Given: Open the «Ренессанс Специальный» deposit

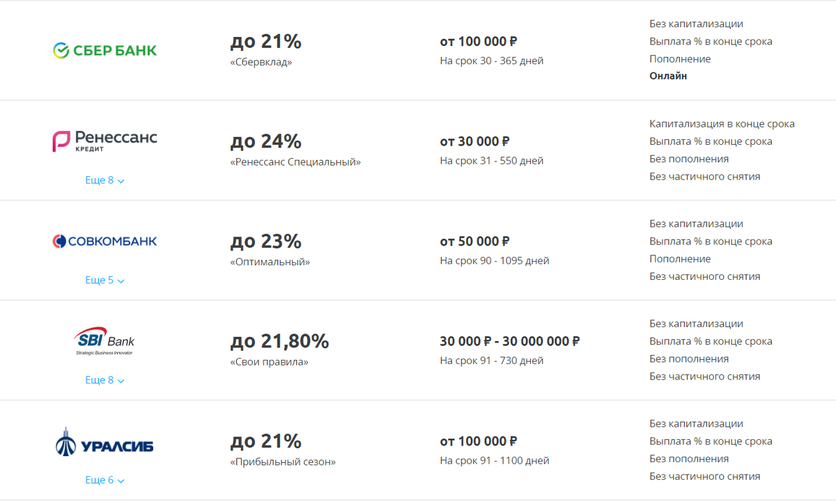Looking at the screenshot, I should click(x=296, y=162).
